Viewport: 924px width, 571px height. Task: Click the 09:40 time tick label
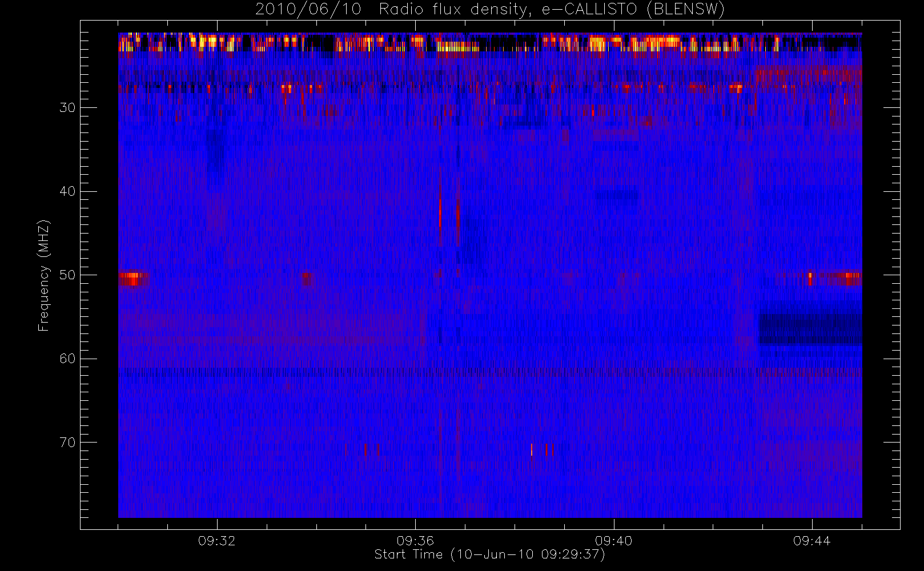[613, 541]
